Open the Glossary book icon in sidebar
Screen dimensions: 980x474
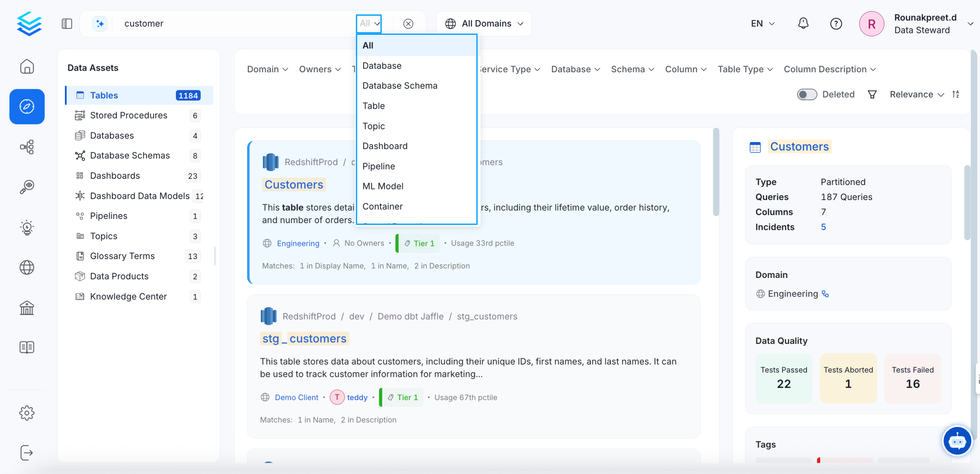(x=27, y=347)
